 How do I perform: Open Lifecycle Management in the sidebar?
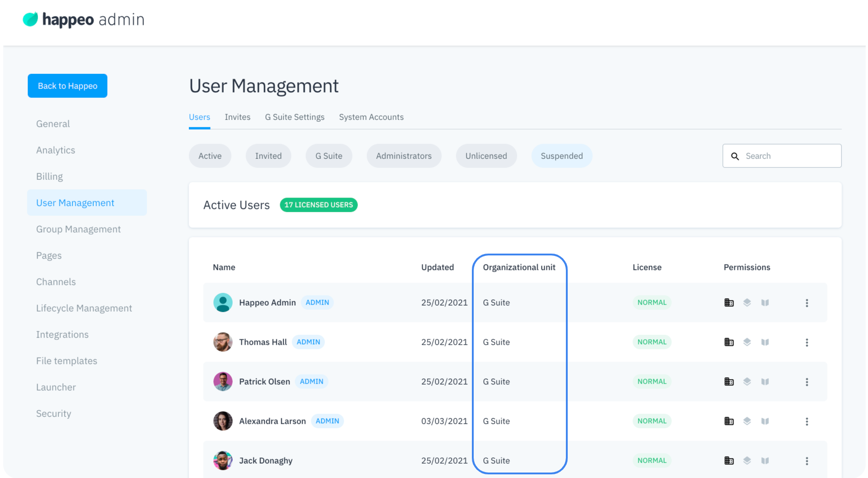coord(84,308)
